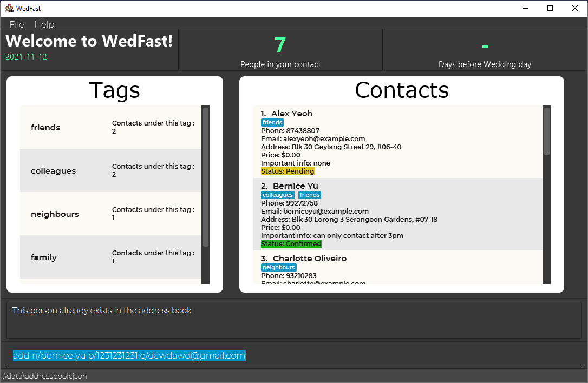Click 'Price: $0.00' under Bernice Yu
Screen dimensions: 588x383
(x=280, y=228)
